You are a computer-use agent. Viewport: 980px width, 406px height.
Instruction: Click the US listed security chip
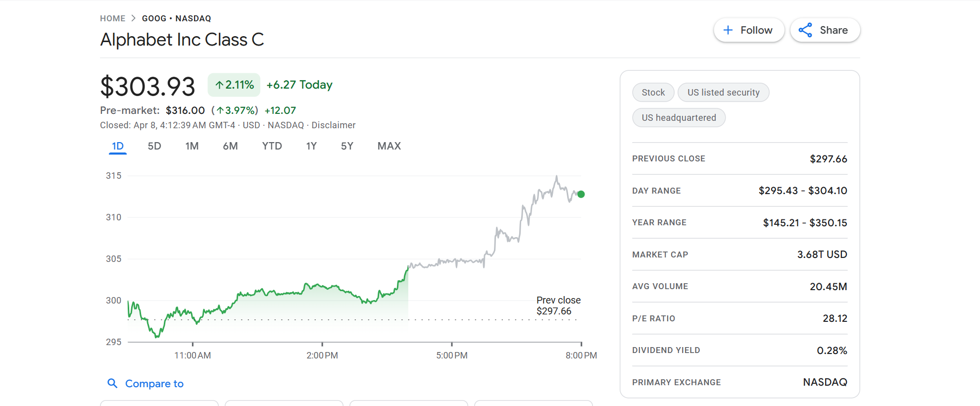[x=723, y=93]
